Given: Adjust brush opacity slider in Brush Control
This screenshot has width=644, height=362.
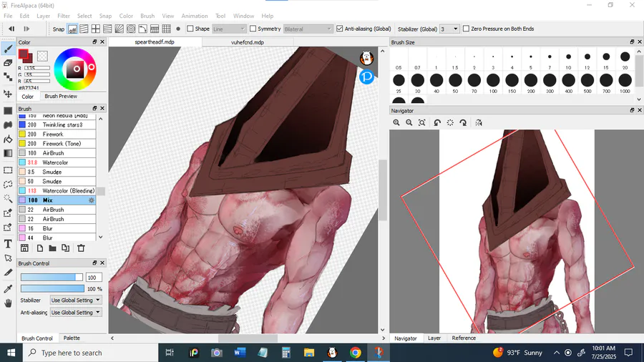Looking at the screenshot, I should [x=52, y=289].
